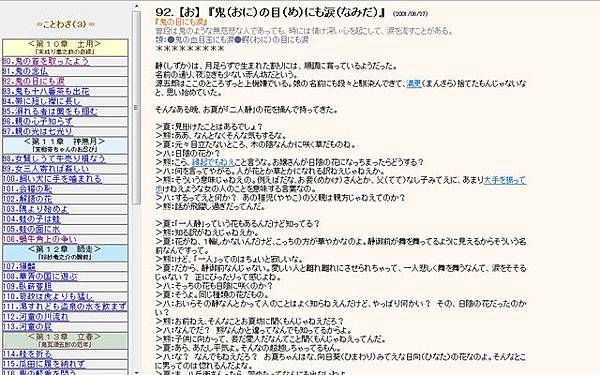600x375 pixels.
Task: Click the article title 92. 鬼の目にも涙
Action: pos(271,13)
